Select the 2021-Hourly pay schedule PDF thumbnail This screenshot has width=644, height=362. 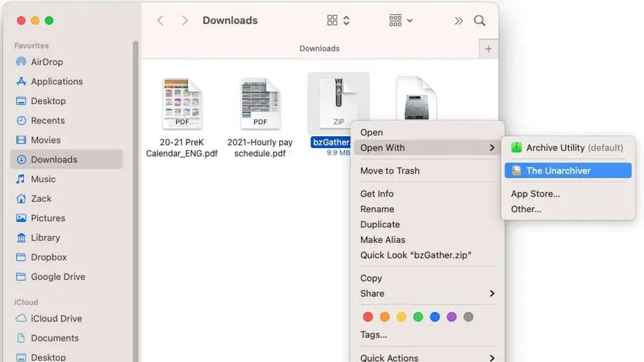tap(260, 103)
